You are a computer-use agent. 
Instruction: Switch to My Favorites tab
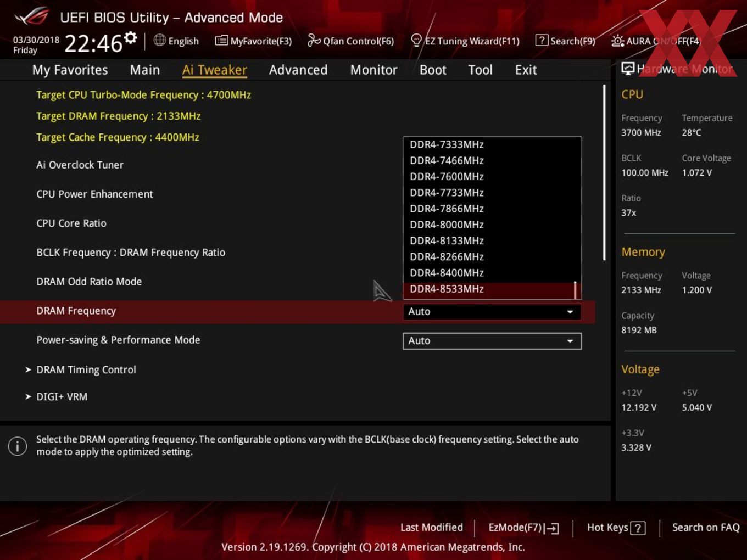coord(70,70)
